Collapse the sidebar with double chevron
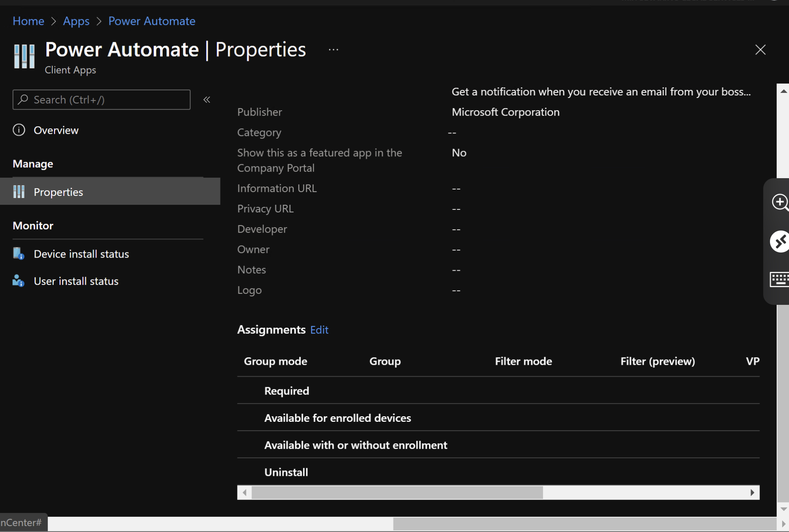Image resolution: width=789 pixels, height=532 pixels. [x=207, y=100]
